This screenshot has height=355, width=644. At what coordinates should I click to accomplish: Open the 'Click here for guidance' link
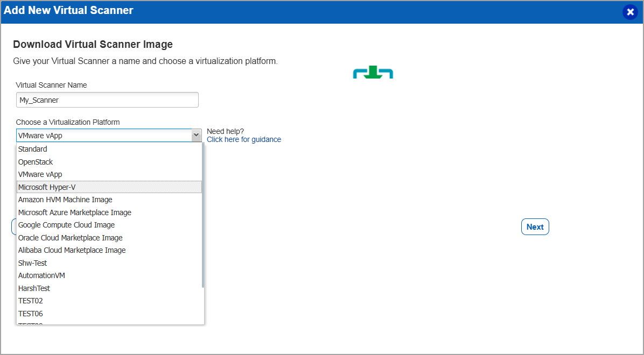click(243, 139)
